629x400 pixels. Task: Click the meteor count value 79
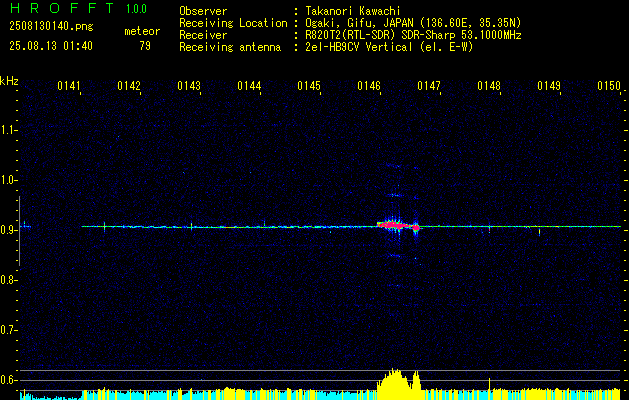click(x=145, y=46)
